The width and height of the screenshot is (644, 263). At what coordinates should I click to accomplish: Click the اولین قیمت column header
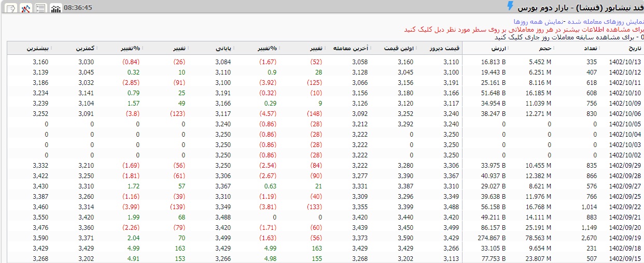(398, 48)
